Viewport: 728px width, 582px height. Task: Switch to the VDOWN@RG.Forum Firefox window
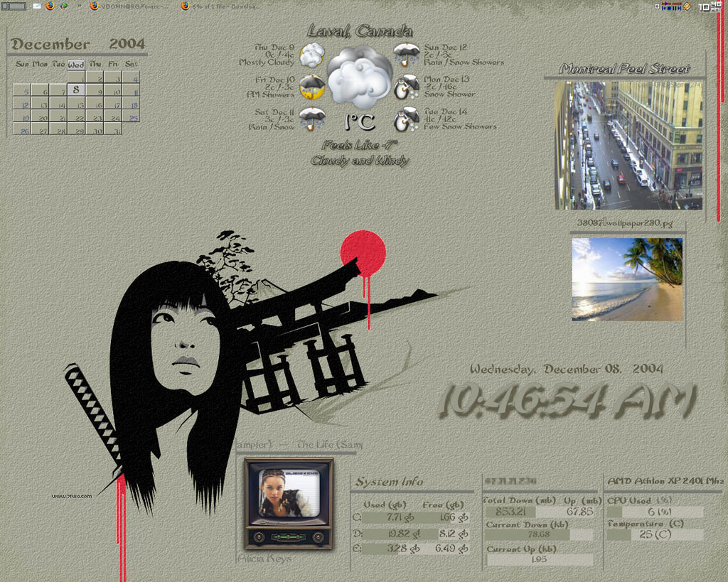click(x=129, y=6)
